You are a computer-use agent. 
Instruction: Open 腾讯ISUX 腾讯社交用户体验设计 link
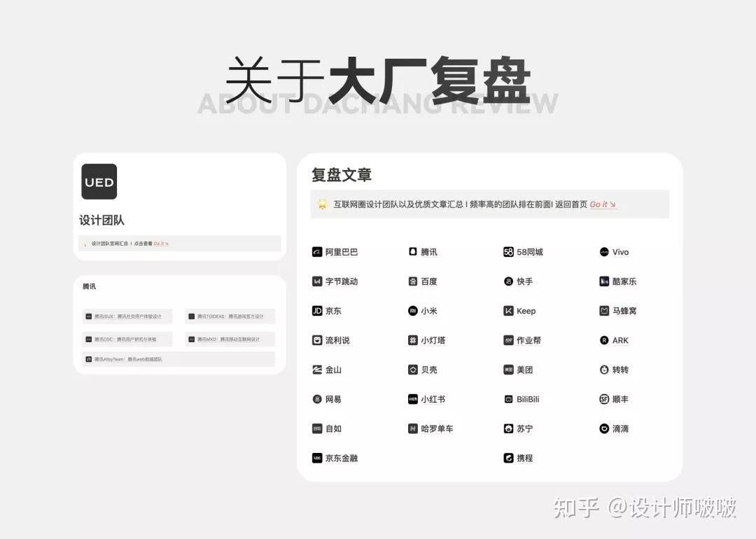[x=127, y=316]
